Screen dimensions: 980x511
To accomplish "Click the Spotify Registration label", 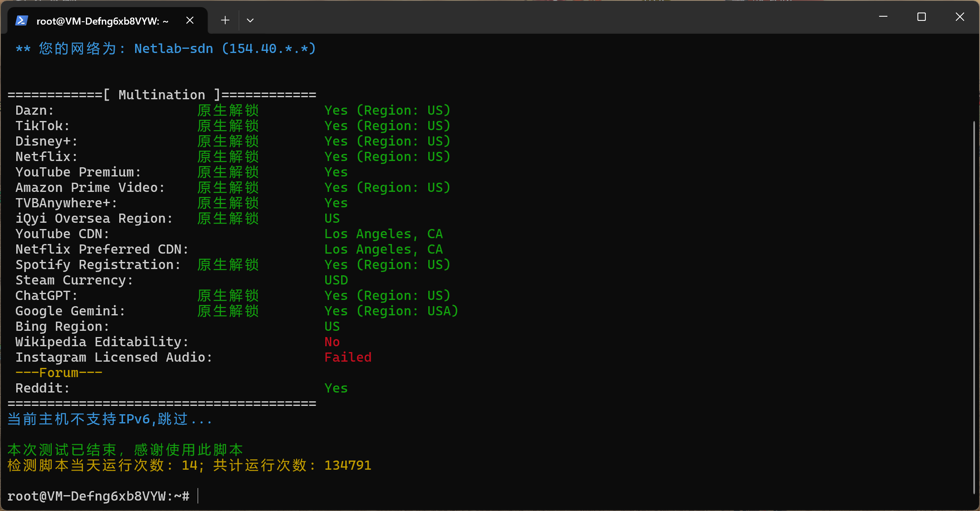I will (98, 265).
